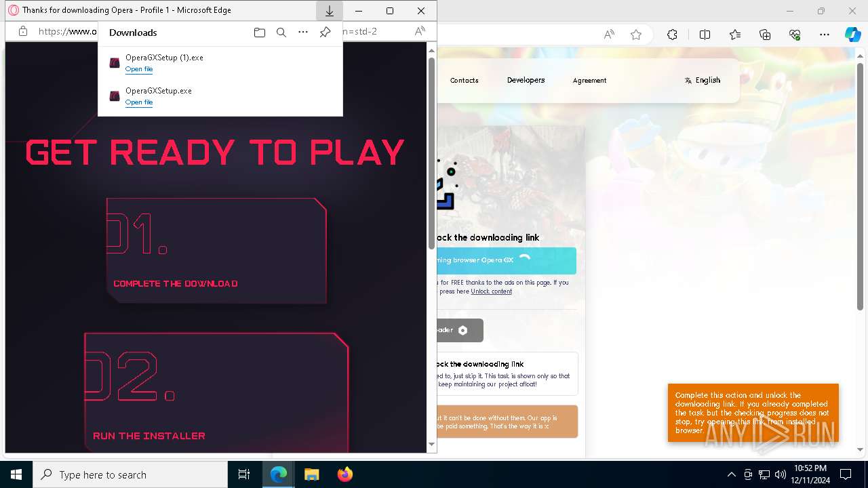
Task: Add page to favorites star icon
Action: pyautogui.click(x=635, y=35)
